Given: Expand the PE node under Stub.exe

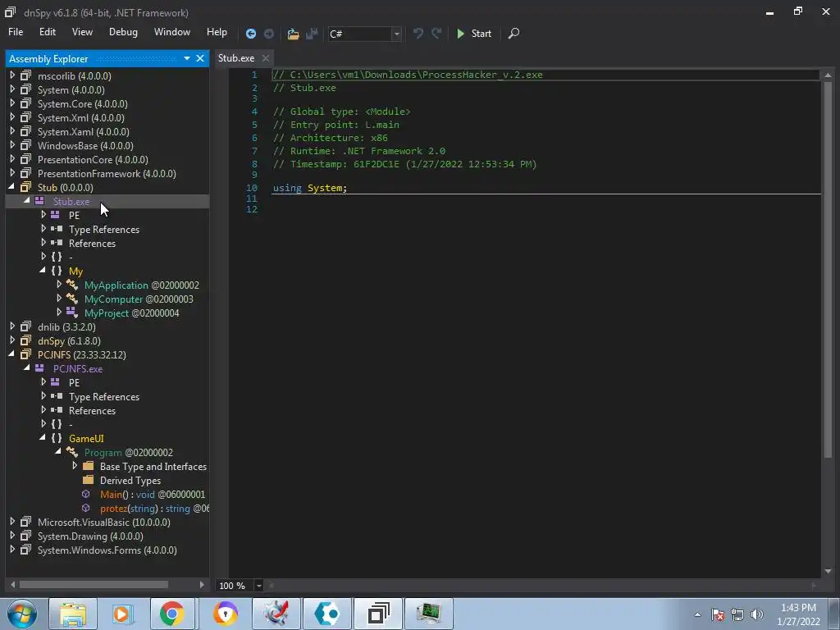Looking at the screenshot, I should click(43, 215).
